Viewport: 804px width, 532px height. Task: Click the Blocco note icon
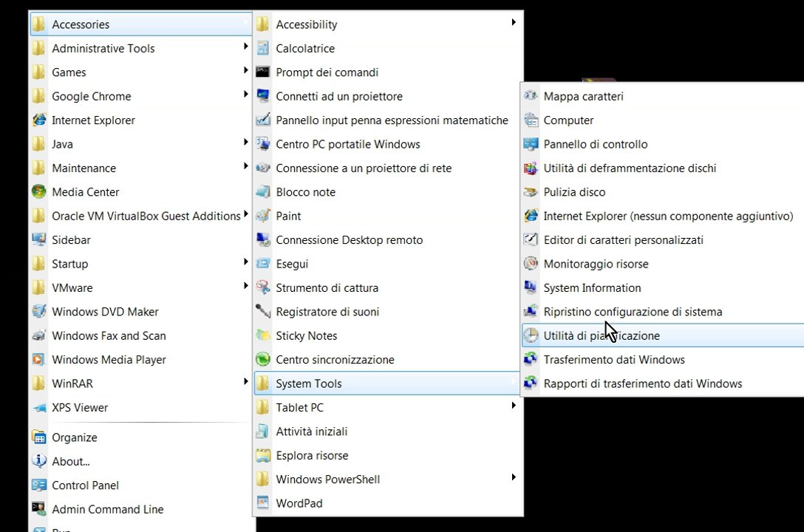[x=262, y=191]
